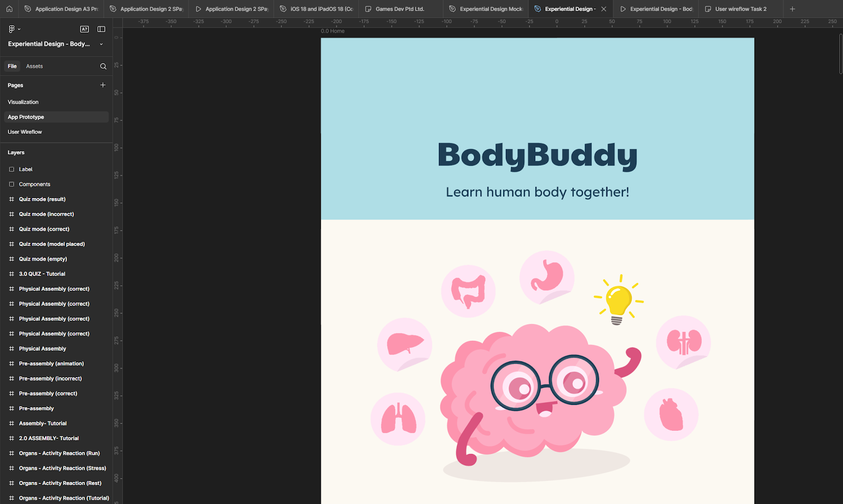Screen dimensions: 843x504
Task: Select the Pre-assembly (incorrect) layer
Action: [x=50, y=379]
